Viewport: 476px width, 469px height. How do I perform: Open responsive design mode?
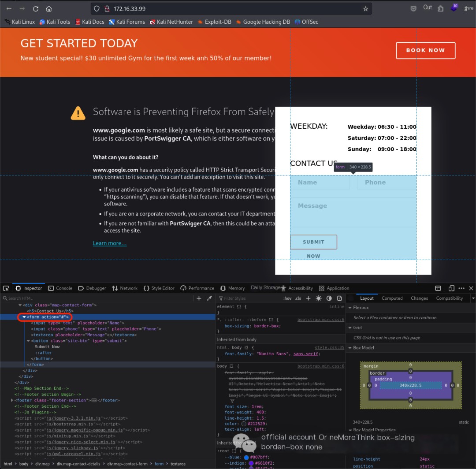tap(451, 288)
